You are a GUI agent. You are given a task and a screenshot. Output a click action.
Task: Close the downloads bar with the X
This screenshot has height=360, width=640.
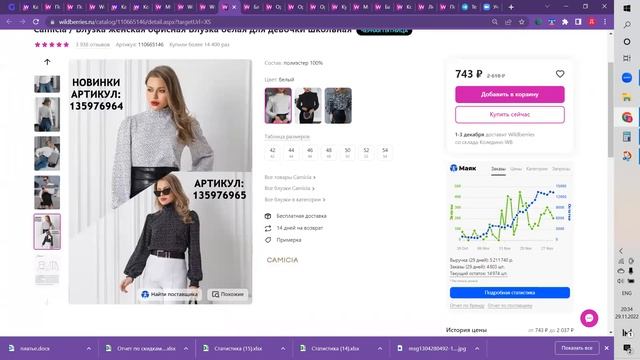(607, 348)
